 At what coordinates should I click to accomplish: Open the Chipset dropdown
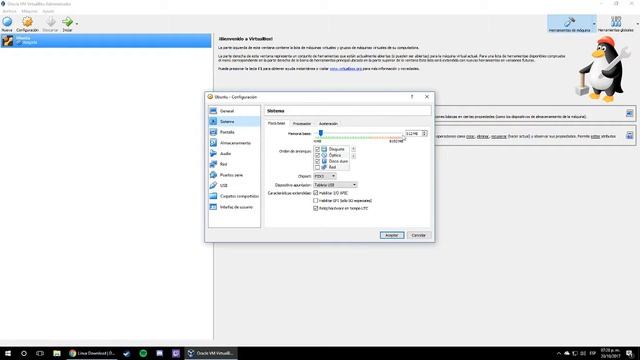pos(325,176)
